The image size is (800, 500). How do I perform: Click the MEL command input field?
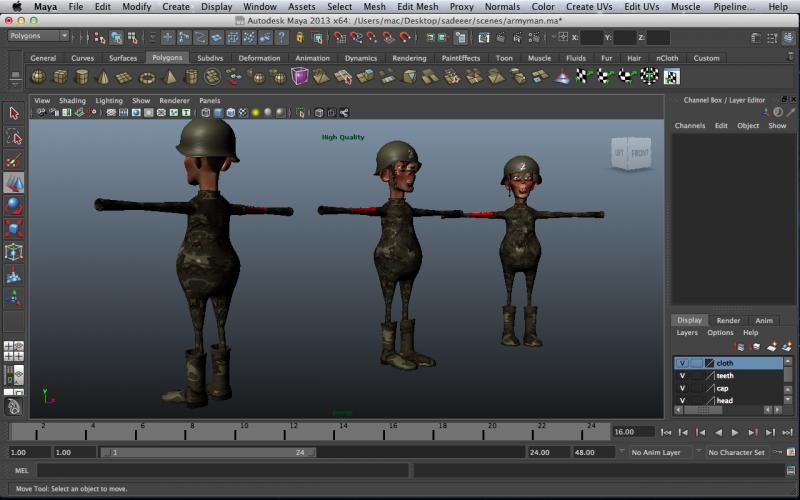[220, 470]
